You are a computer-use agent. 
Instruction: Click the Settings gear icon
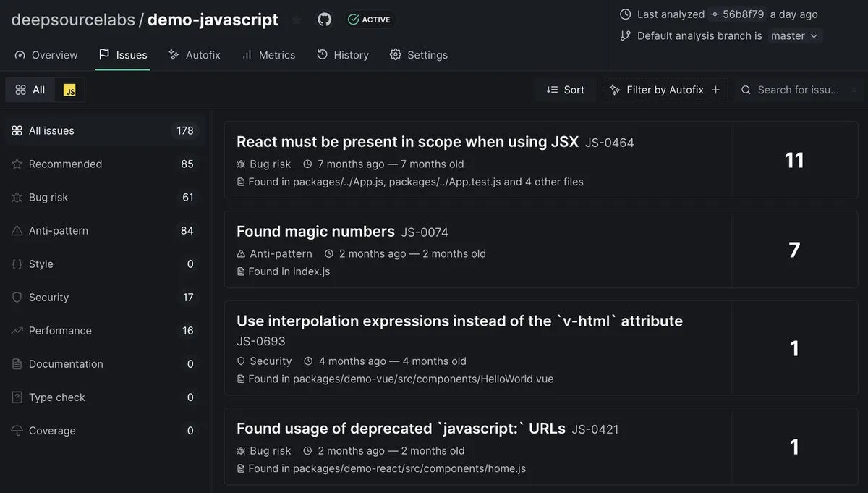coord(395,54)
